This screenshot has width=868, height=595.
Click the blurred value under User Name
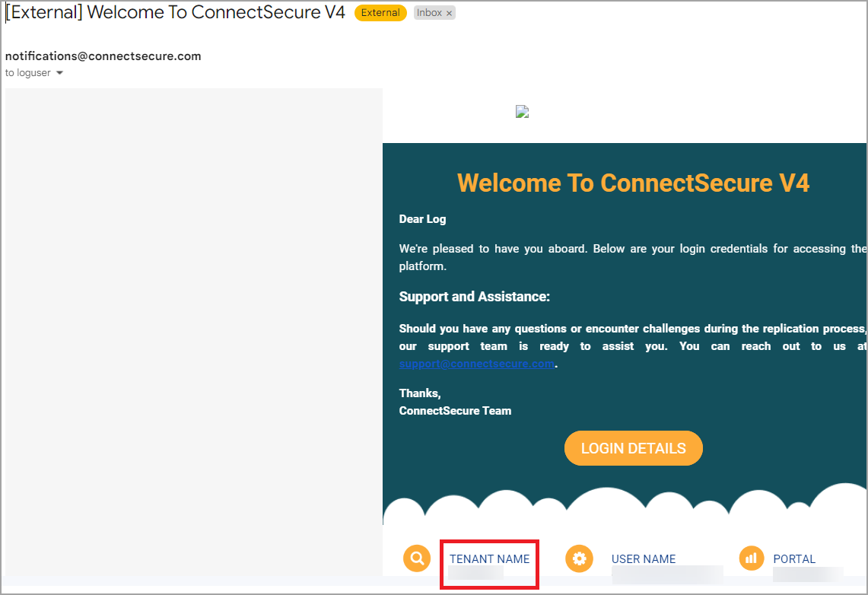point(666,574)
